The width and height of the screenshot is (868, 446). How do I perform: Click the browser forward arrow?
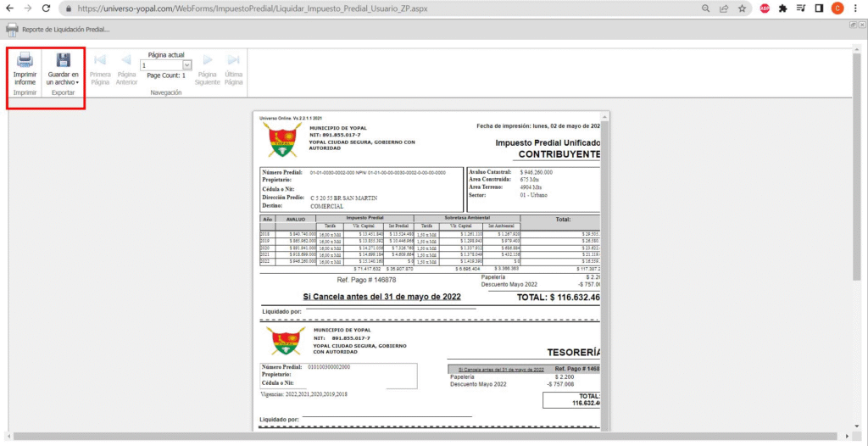[x=28, y=8]
